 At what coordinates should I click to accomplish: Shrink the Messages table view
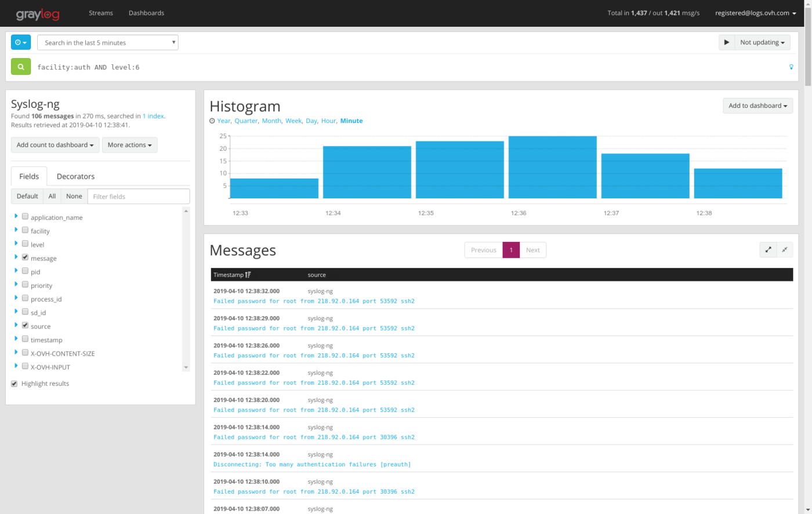coord(785,249)
